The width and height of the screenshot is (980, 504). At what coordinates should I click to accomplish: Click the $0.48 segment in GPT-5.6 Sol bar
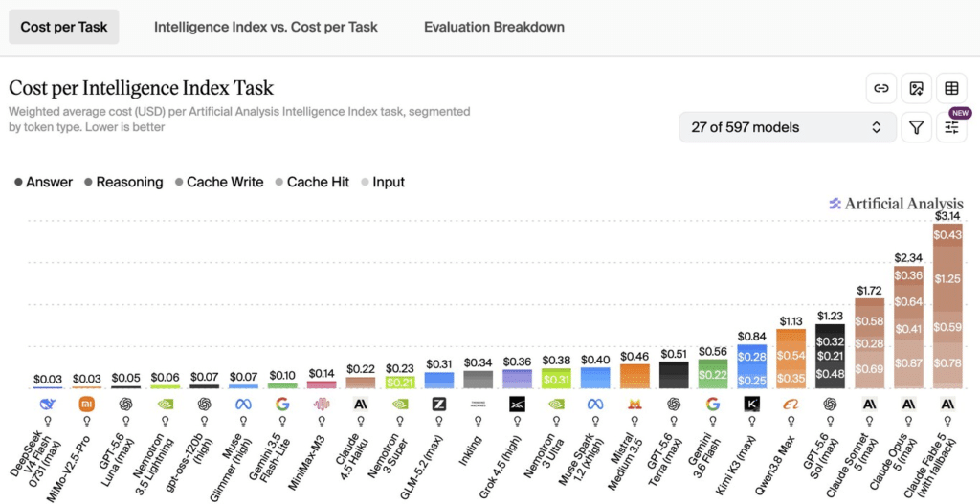[x=830, y=374]
